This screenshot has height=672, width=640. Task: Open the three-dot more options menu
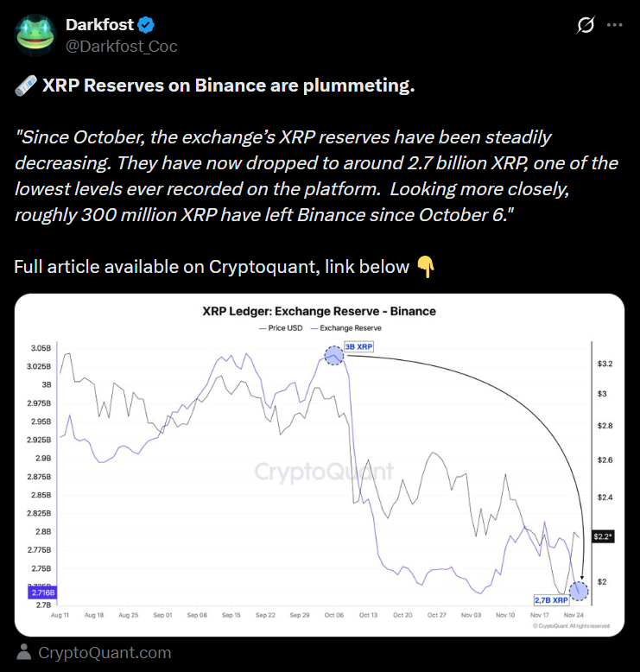click(x=615, y=25)
